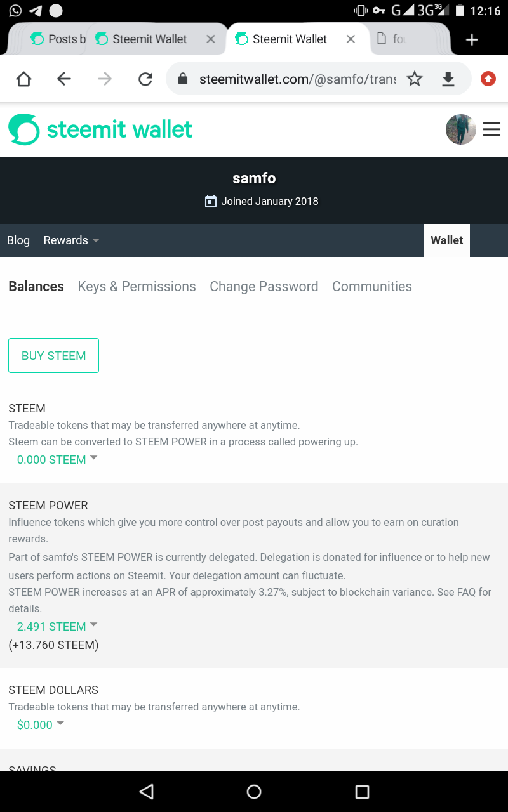
Task: Tap the browser home icon
Action: pyautogui.click(x=23, y=79)
